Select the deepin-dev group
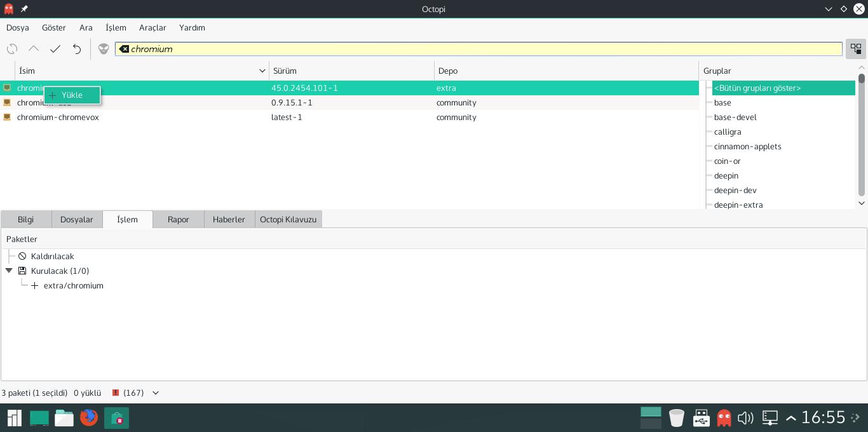The image size is (868, 432). click(x=735, y=190)
